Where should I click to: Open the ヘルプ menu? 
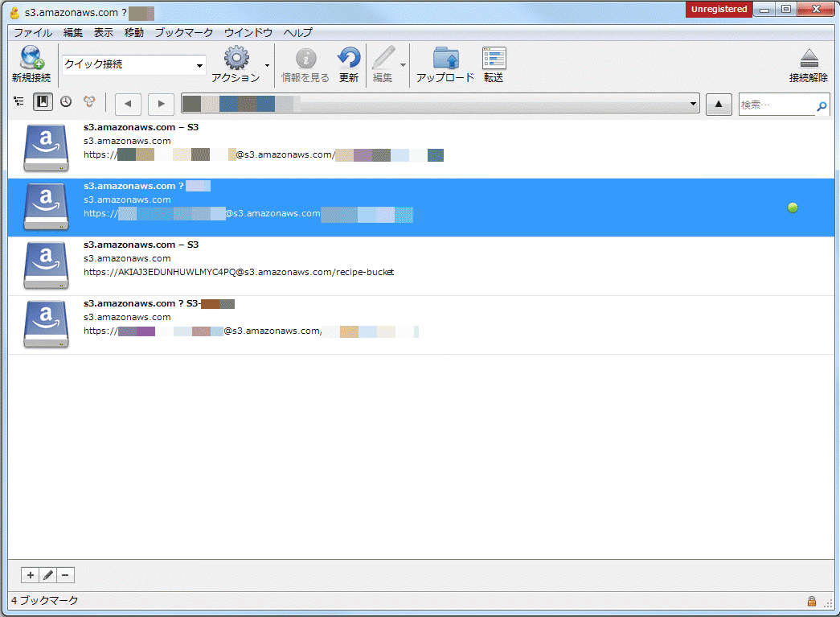coord(298,33)
